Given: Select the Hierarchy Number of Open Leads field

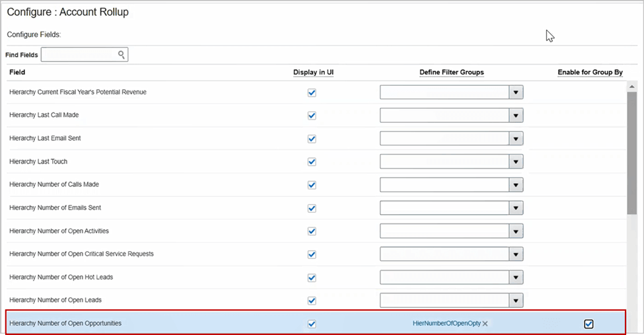Looking at the screenshot, I should [55, 300].
